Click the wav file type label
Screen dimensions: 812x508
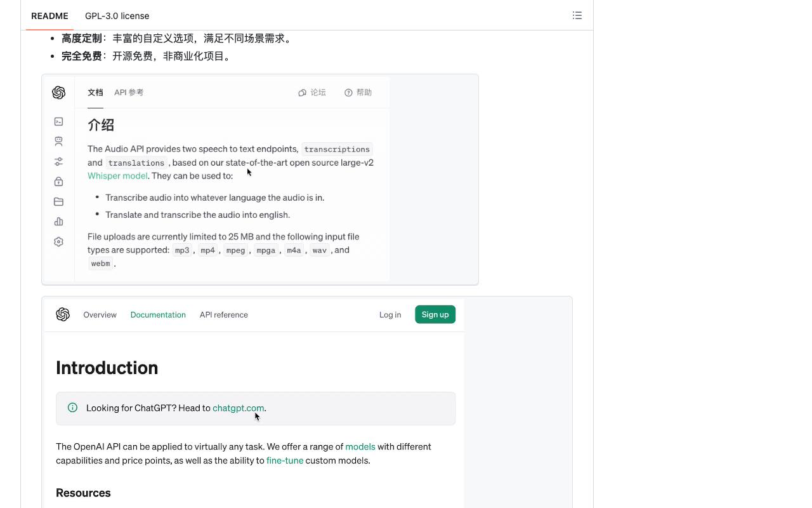click(320, 250)
